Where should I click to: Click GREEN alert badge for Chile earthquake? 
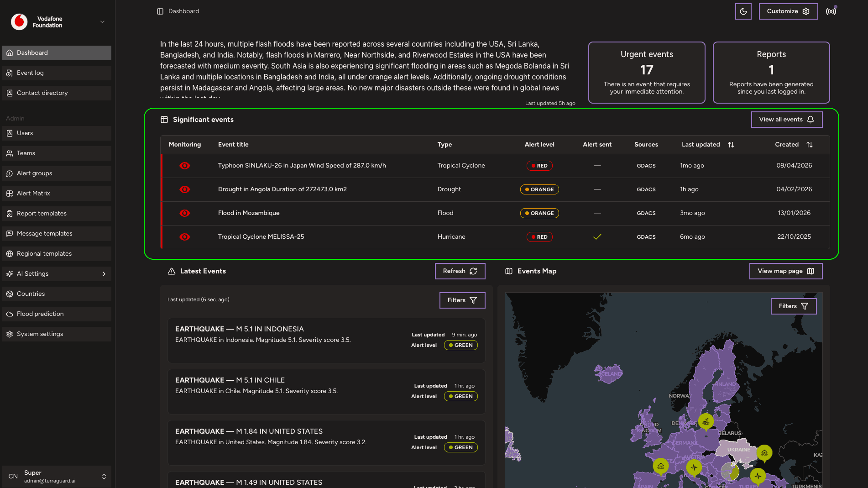click(x=461, y=397)
